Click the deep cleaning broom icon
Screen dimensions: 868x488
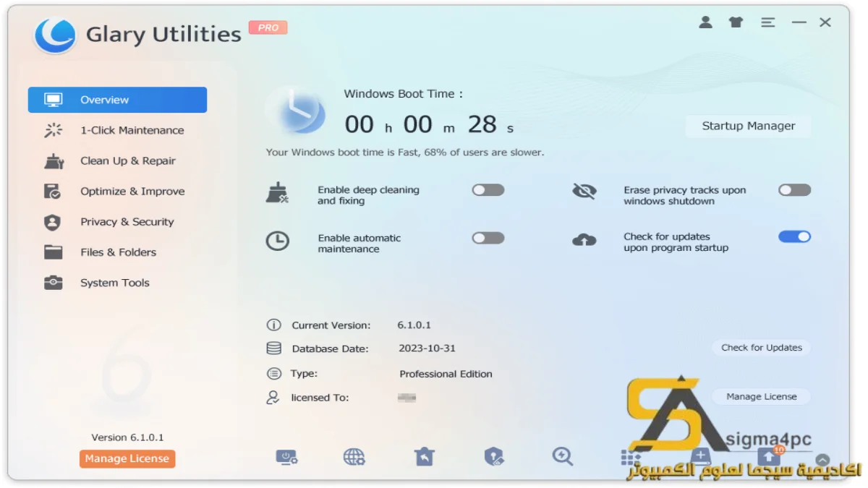point(278,193)
